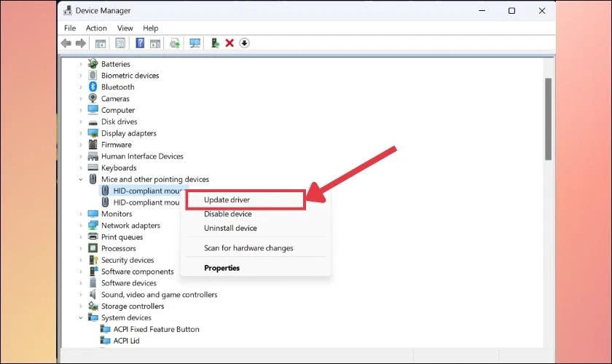Viewport: 612px width, 364px height.
Task: Collapse Mice and other pointing devices
Action: [81, 180]
